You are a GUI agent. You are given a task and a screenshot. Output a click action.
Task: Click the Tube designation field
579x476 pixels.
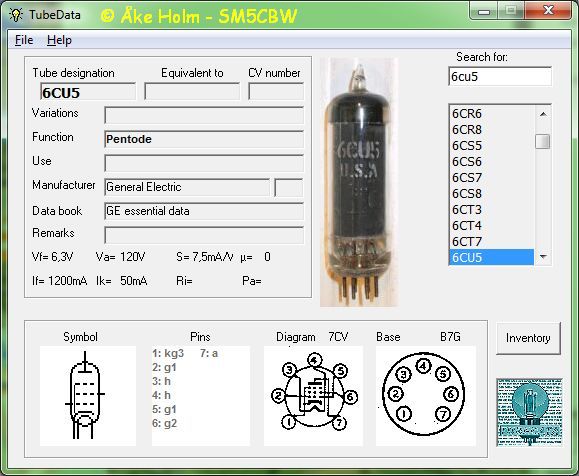coord(88,92)
